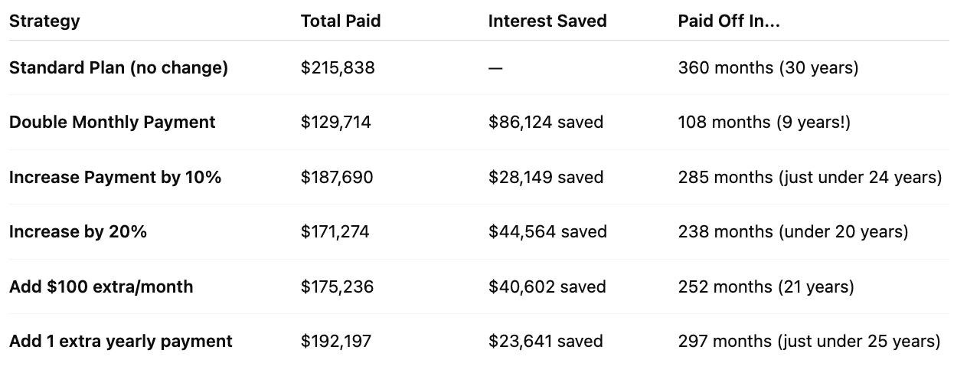Image resolution: width=980 pixels, height=383 pixels.
Task: Click the Total Paid column header
Action: click(341, 21)
